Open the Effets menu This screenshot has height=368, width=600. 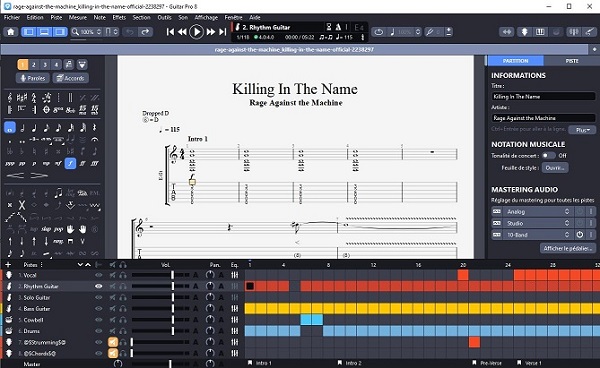click(119, 17)
